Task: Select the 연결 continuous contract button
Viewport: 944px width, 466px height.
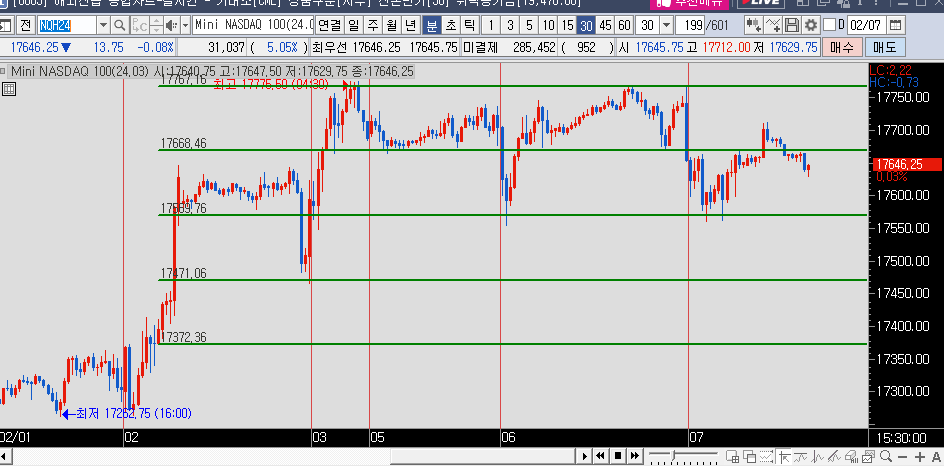Action: tap(330, 25)
